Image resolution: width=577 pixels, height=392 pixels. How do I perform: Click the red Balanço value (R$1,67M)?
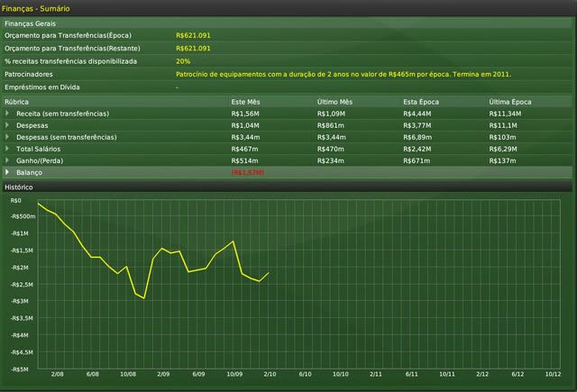248,172
